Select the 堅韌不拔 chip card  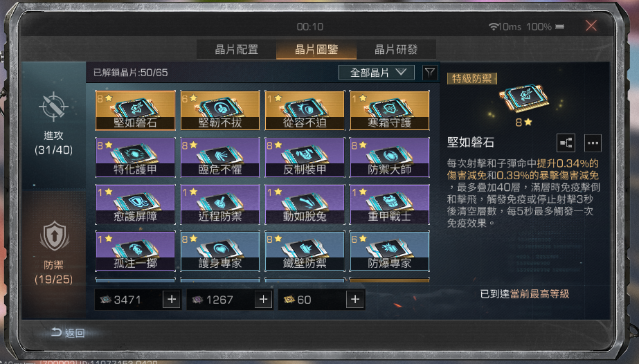[220, 110]
